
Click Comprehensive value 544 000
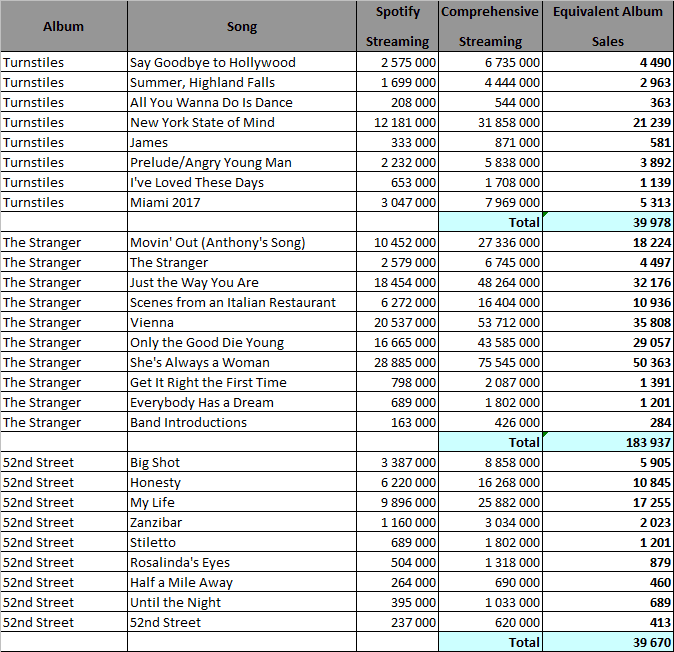[490, 102]
